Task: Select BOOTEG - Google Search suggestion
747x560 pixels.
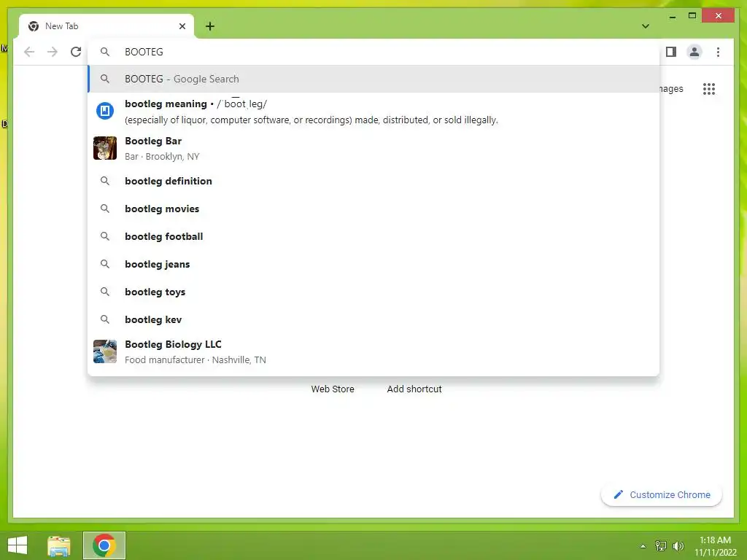Action: [x=373, y=79]
